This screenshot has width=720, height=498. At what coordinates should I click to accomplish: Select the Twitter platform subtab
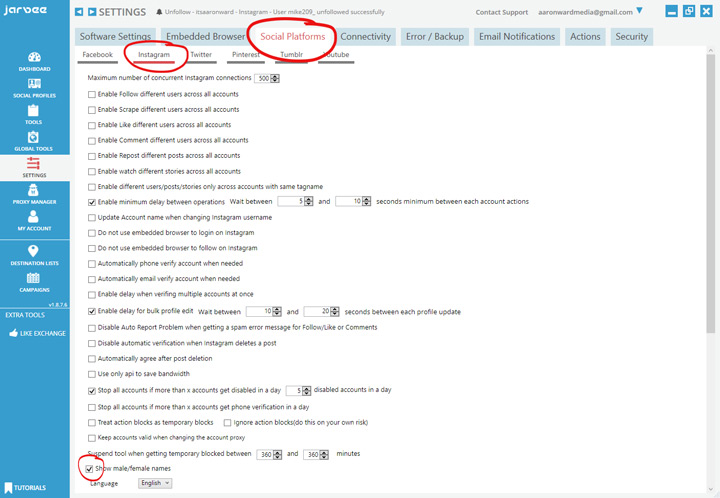click(x=201, y=55)
